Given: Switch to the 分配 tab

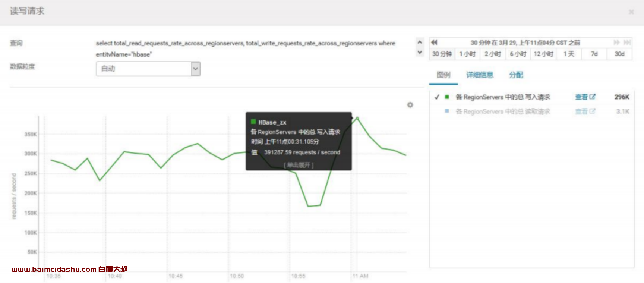Looking at the screenshot, I should (x=516, y=75).
